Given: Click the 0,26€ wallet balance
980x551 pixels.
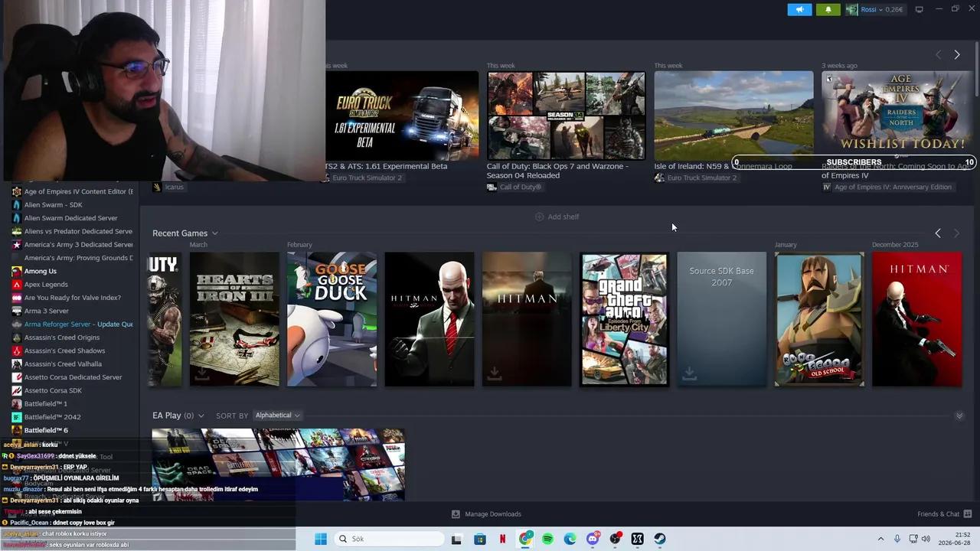Looking at the screenshot, I should (894, 9).
